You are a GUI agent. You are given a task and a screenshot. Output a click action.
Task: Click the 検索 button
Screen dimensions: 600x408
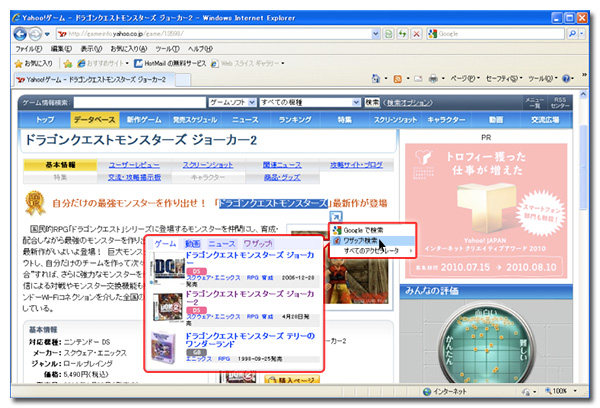pos(372,103)
